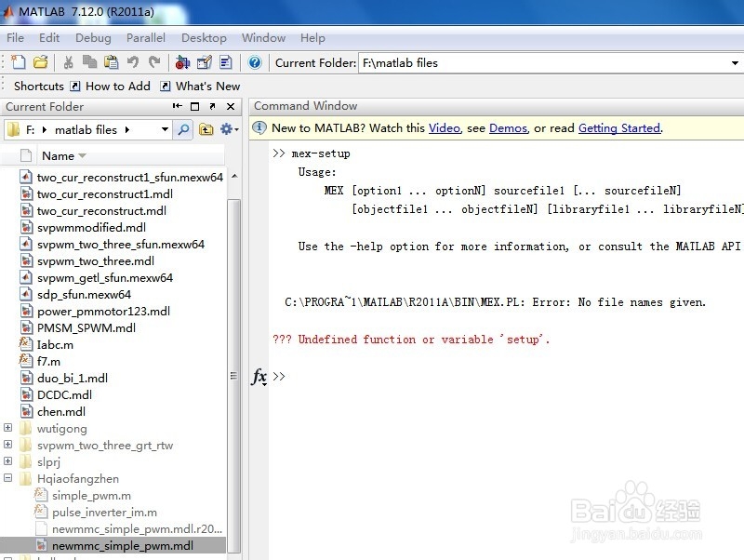Click the Copy toolbar icon
The image size is (744, 560).
89,62
